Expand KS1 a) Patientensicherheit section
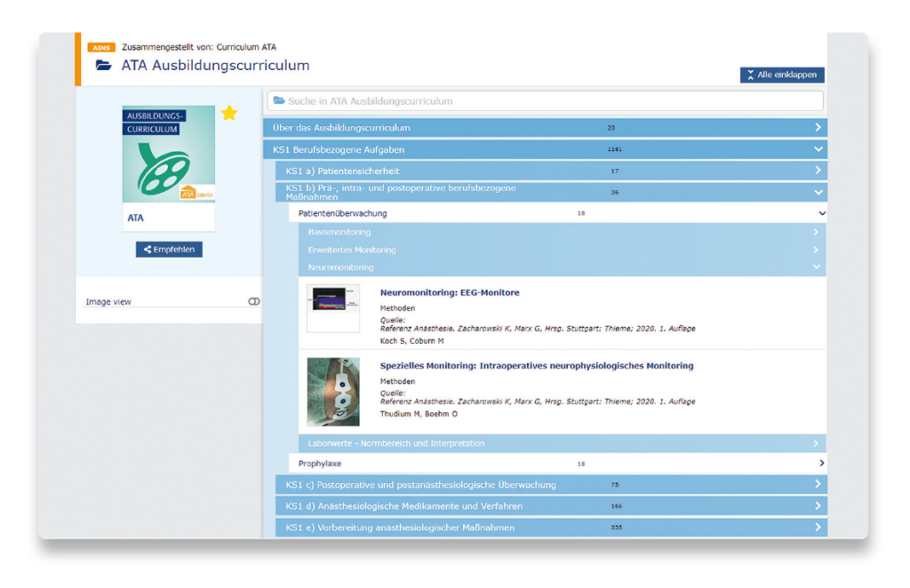The width and height of the screenshot is (910, 588). tap(551, 171)
